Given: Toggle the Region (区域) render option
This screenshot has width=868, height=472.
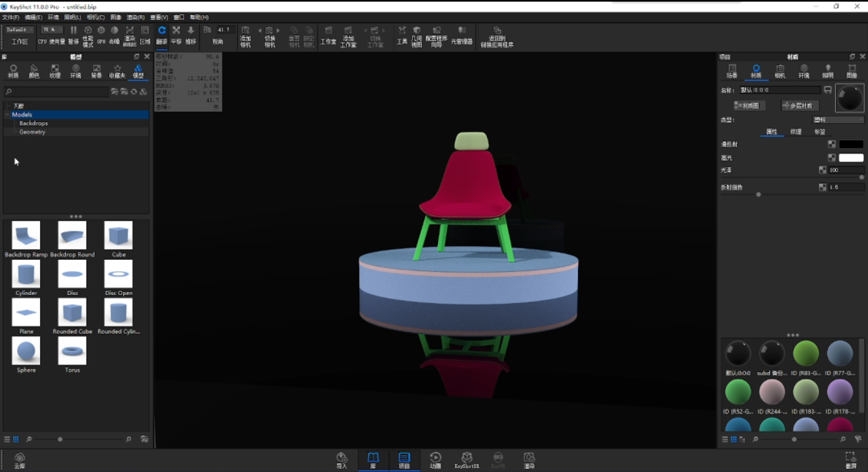Looking at the screenshot, I should (145, 35).
